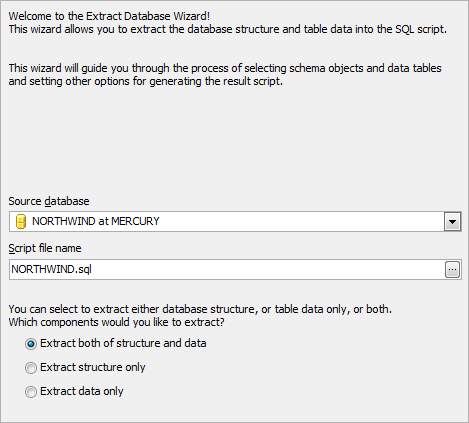Choose the Extract data only radio button

pos(31,392)
